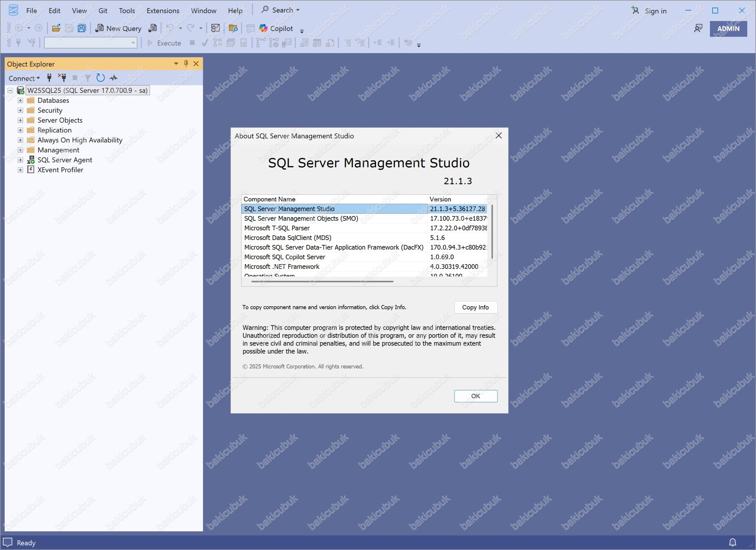Click Disconnect plug icon in Object Explorer
Screen dimensions: 756x550
[62, 78]
